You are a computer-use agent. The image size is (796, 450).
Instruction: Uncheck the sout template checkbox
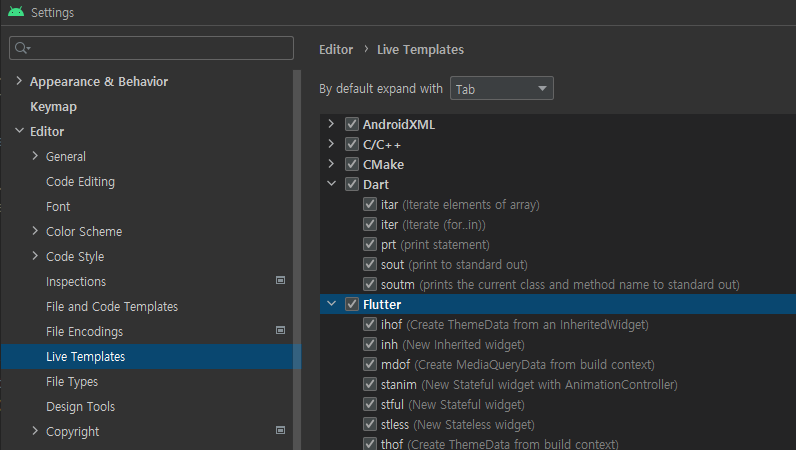click(370, 264)
